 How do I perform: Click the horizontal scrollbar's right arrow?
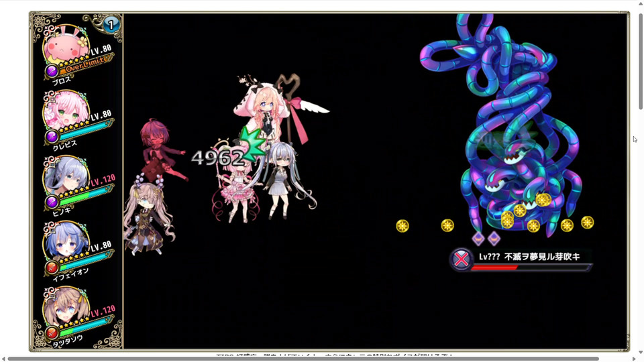(x=634, y=359)
